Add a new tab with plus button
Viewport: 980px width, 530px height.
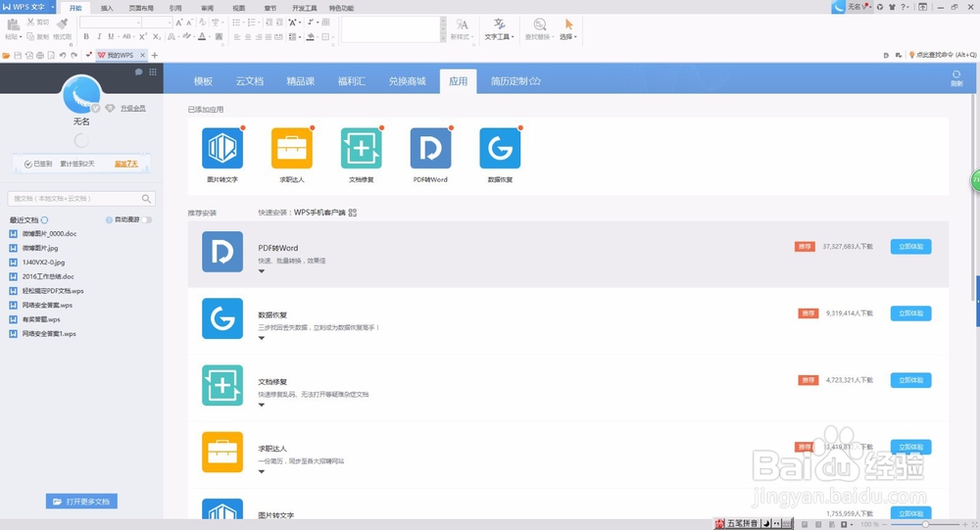155,55
